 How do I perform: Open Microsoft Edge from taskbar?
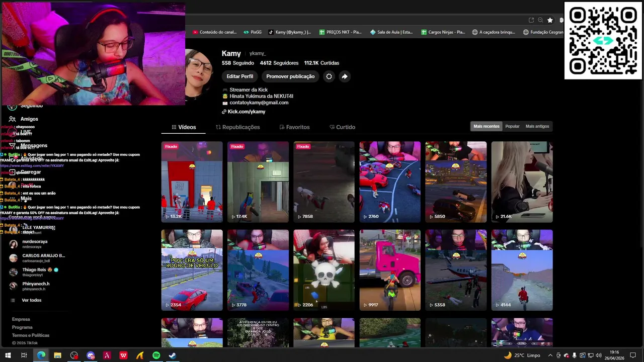(x=41, y=355)
